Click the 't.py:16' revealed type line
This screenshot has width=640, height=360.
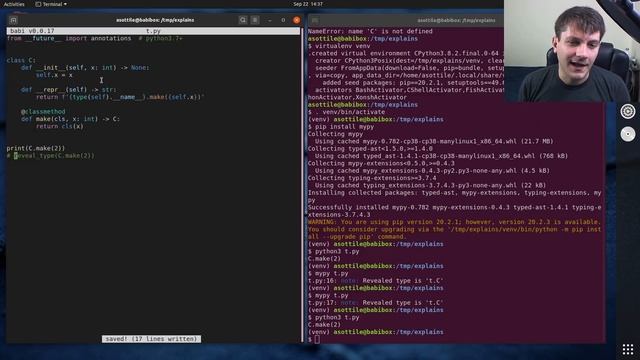(x=376, y=281)
